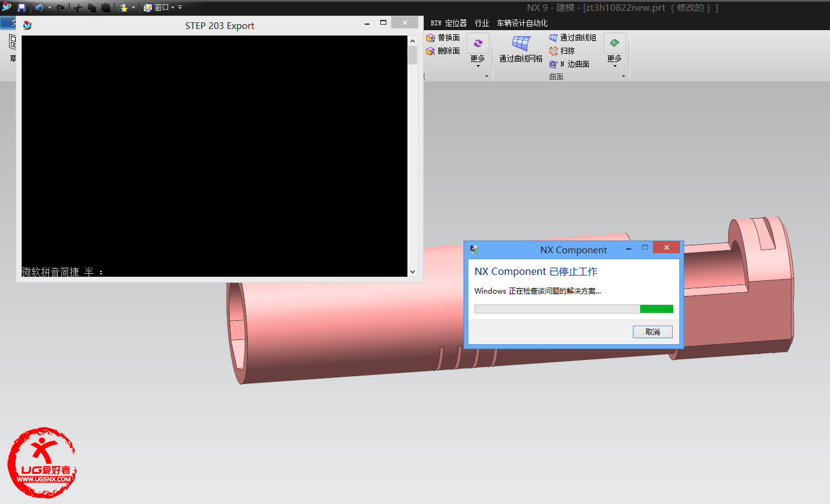Image resolution: width=830 pixels, height=504 pixels.
Task: Copy selection using the copy icon
Action: (92, 8)
